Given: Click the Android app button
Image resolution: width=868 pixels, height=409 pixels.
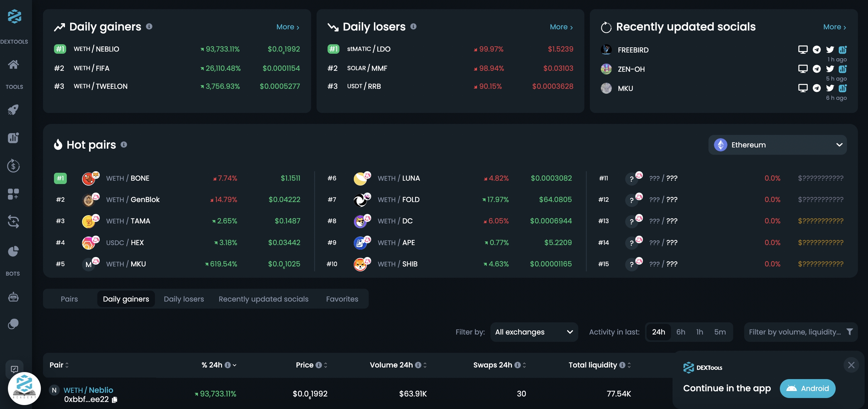Looking at the screenshot, I should click(x=808, y=389).
